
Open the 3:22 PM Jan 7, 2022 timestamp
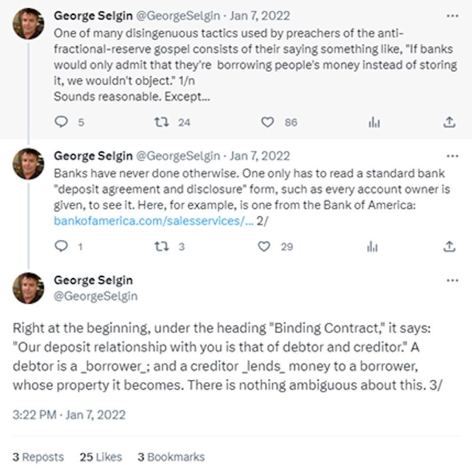[69, 415]
